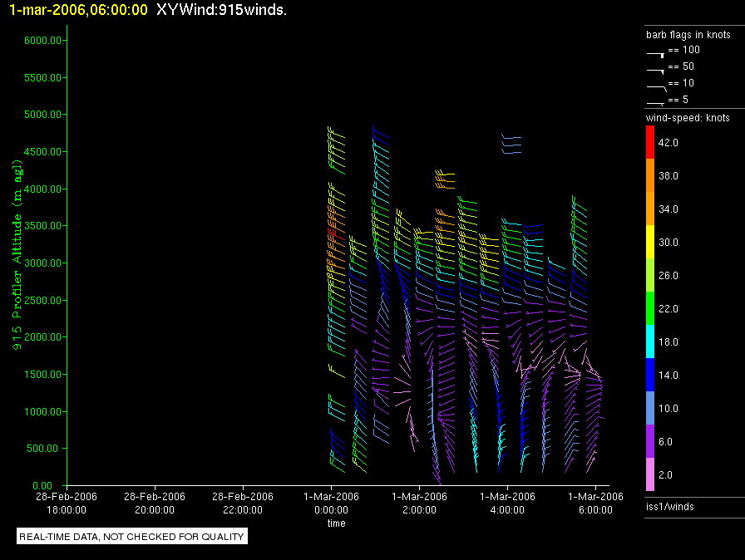Pick the pink wind-speed color band at bottom

coord(651,474)
